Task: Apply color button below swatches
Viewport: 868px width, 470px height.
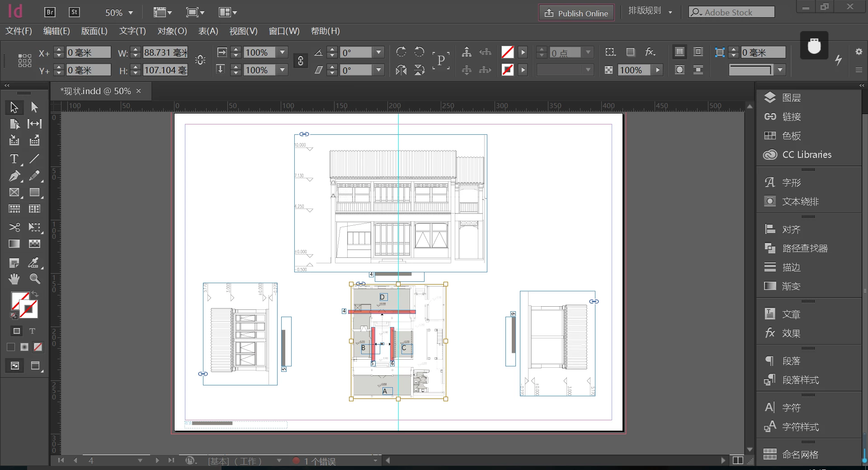Action: point(11,347)
